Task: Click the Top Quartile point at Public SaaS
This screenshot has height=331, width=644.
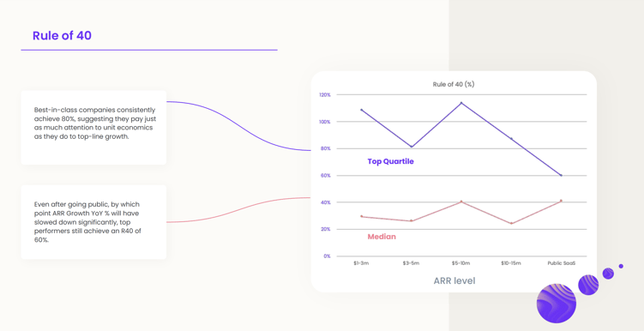Action: coord(561,175)
